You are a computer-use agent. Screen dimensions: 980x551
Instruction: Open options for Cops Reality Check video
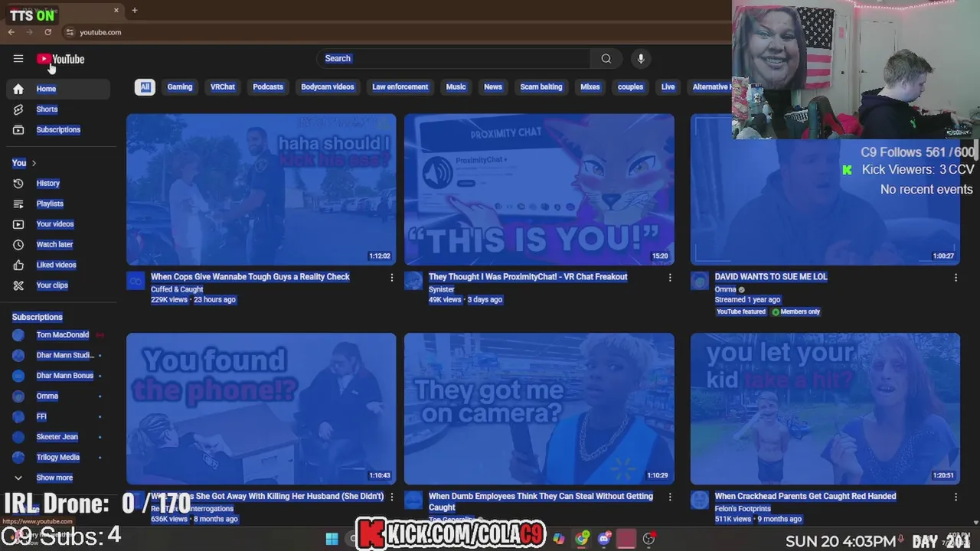(391, 278)
